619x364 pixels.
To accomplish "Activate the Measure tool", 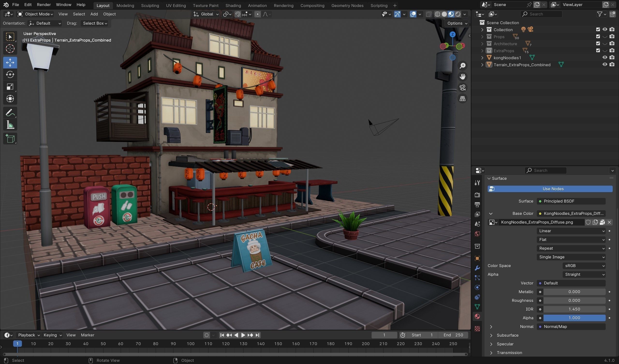I will pyautogui.click(x=10, y=125).
